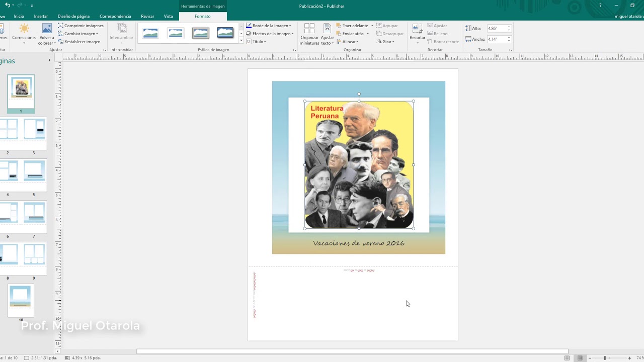Open the Correspondencia tab
This screenshot has width=644, height=362.
[115, 16]
